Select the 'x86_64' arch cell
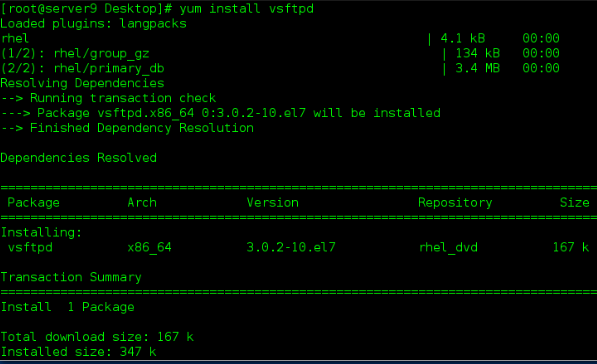The height and width of the screenshot is (364, 597). [x=150, y=247]
